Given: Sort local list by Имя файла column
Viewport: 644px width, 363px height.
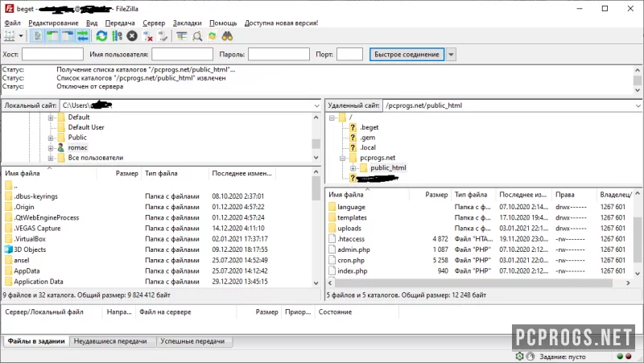Looking at the screenshot, I should 49,174.
